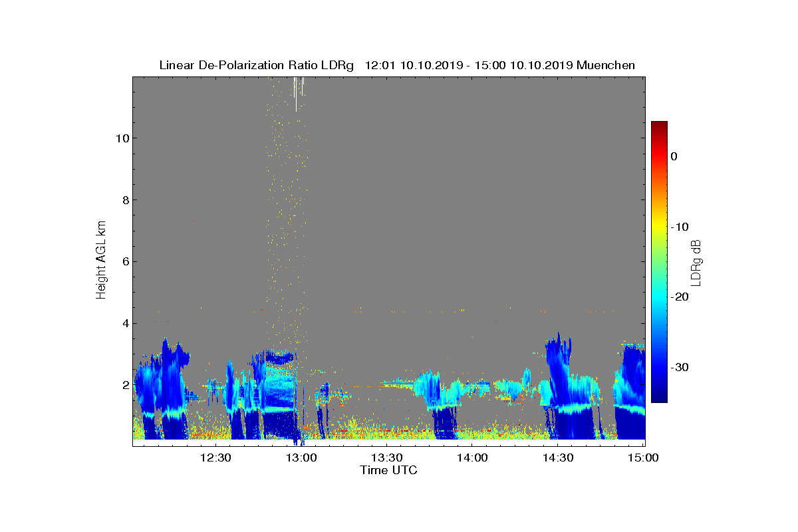
Task: Click the 12:30 time tick label
Action: coord(216,458)
